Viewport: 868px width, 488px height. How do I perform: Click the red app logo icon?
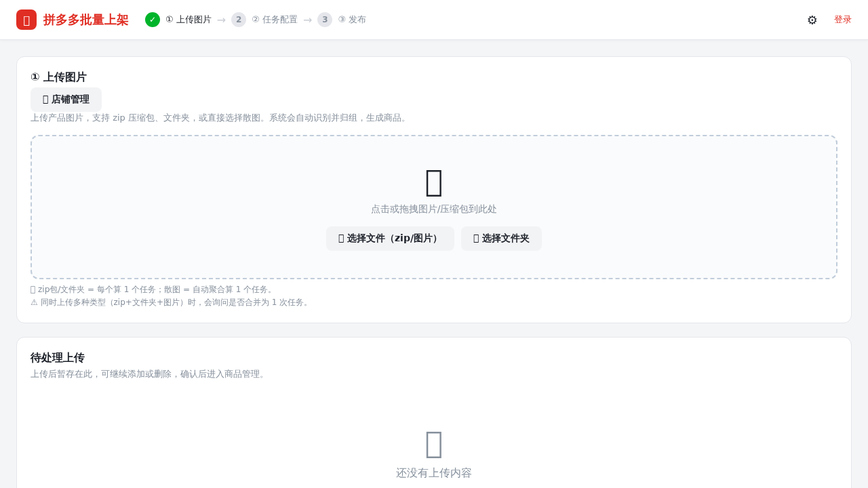coord(26,20)
